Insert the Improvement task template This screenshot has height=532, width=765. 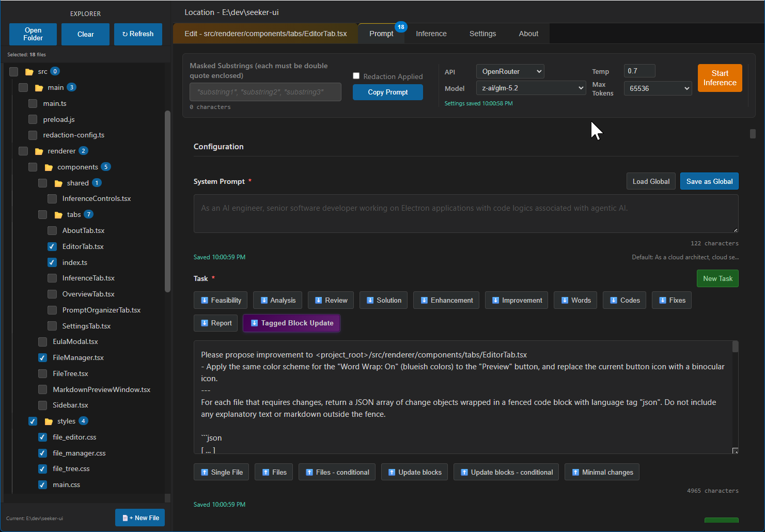point(517,300)
